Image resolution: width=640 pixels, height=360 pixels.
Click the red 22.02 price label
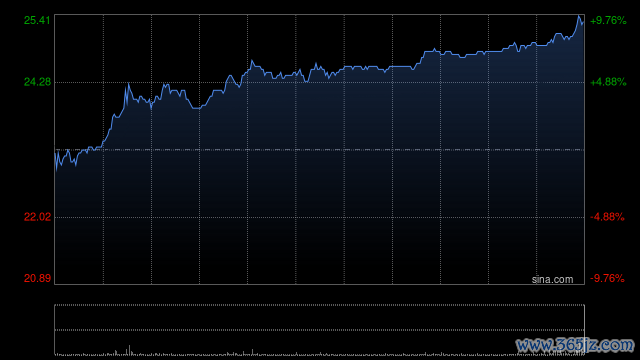tap(37, 217)
